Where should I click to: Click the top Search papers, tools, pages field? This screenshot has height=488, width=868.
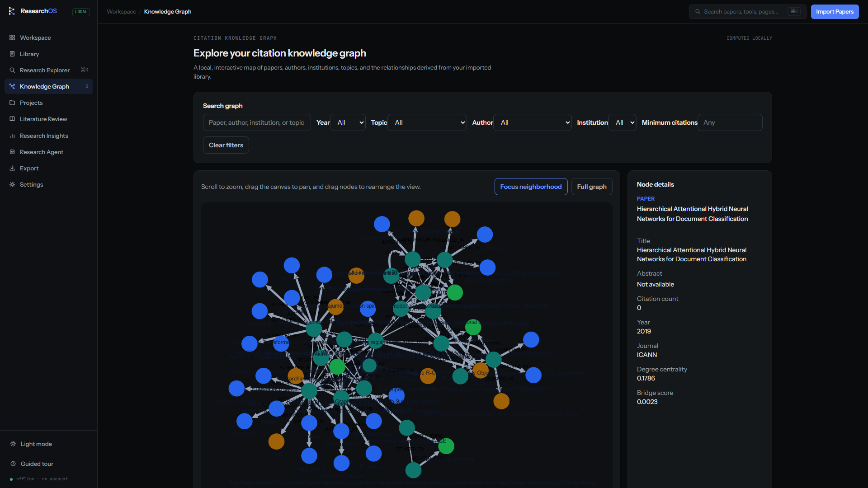(x=747, y=12)
